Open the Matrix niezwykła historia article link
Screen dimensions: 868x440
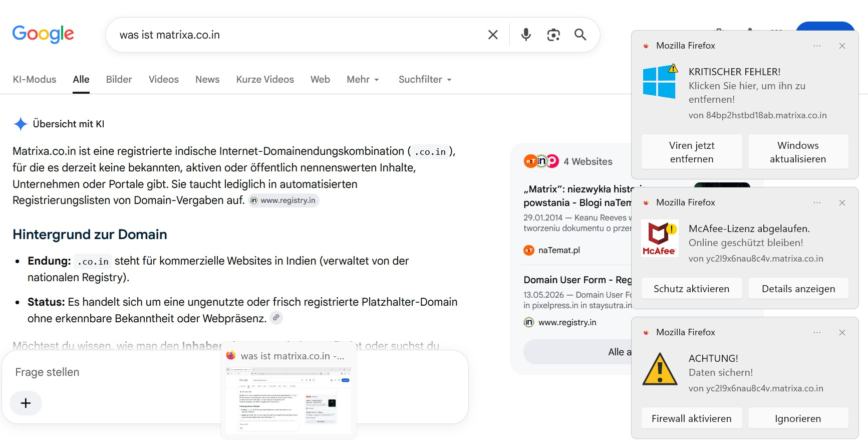[x=577, y=196]
